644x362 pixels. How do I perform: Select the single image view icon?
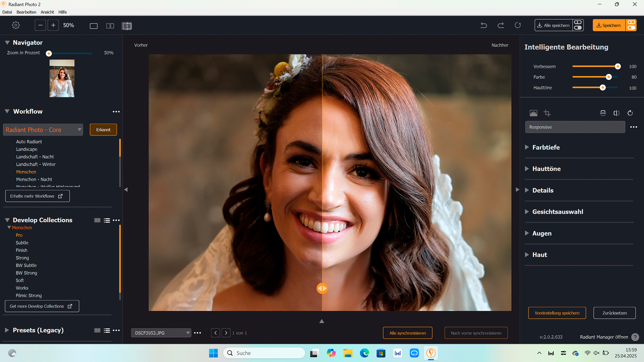[94, 26]
